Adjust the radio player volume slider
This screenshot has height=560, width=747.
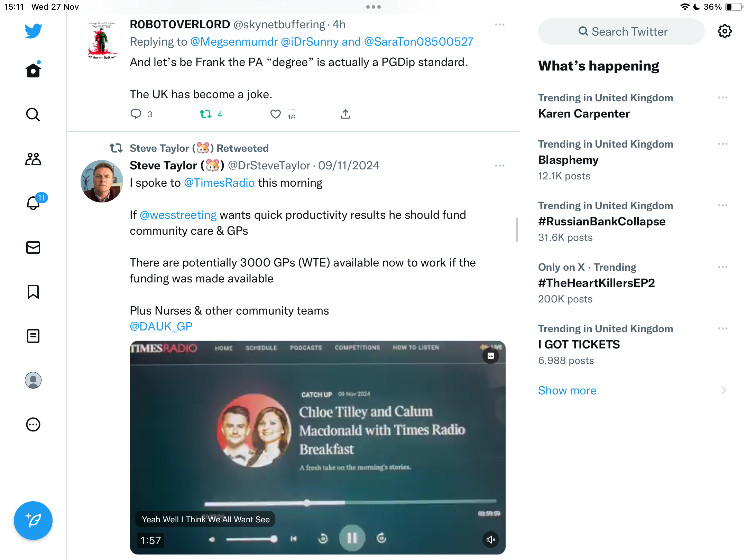pos(252,539)
